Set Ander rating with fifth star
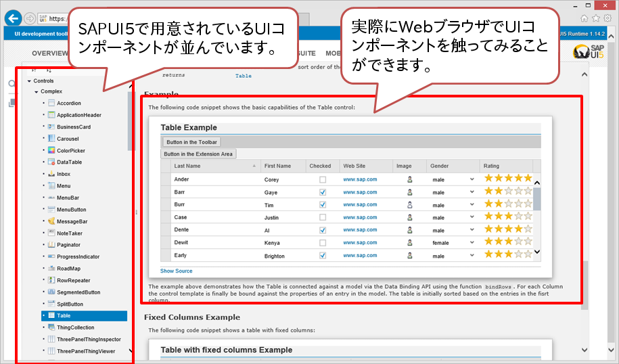This screenshot has width=619, height=364. (528, 178)
